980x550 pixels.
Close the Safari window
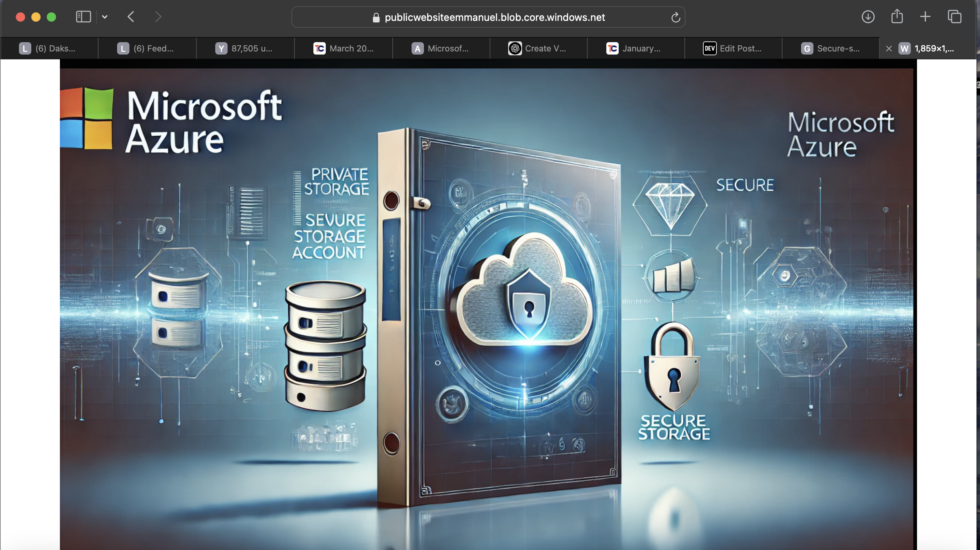[20, 17]
